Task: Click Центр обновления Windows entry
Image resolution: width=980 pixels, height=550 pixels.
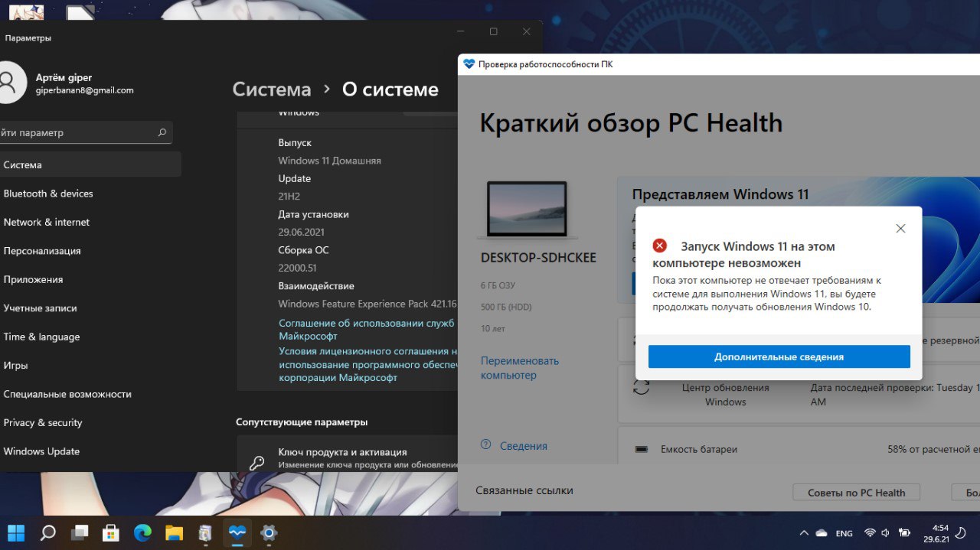Action: tap(725, 395)
